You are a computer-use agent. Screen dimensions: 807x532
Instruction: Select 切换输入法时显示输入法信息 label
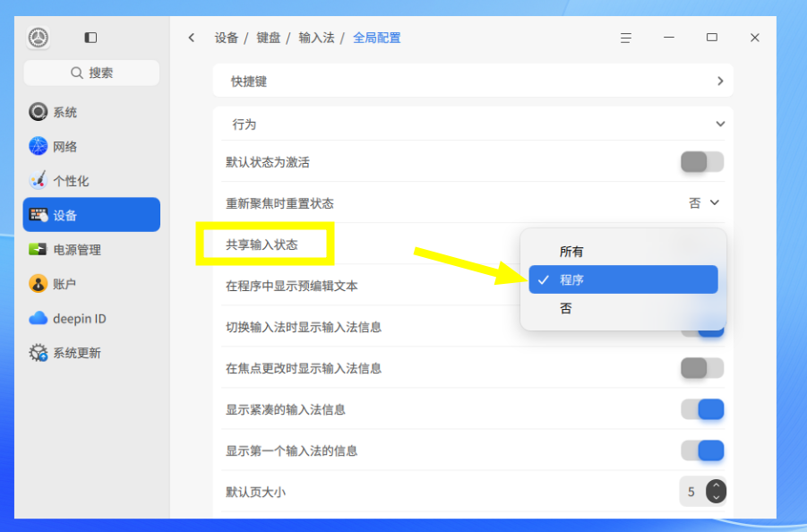tap(304, 327)
